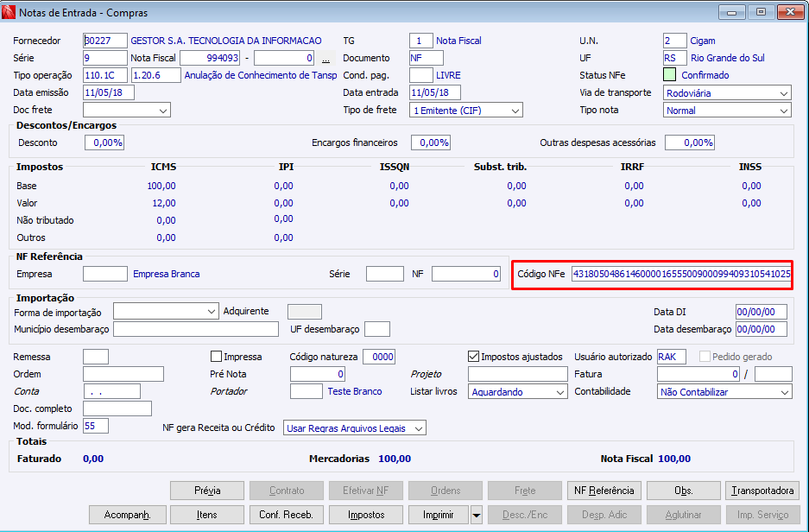Viewport: 809px width, 532px height.
Task: Uncheck Impostos ajustados checkbox
Action: click(x=473, y=357)
